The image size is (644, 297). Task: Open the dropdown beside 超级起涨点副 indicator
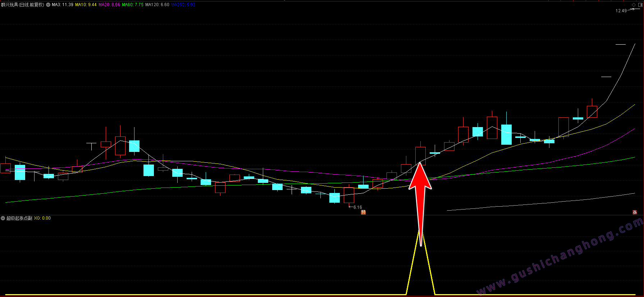point(3,218)
